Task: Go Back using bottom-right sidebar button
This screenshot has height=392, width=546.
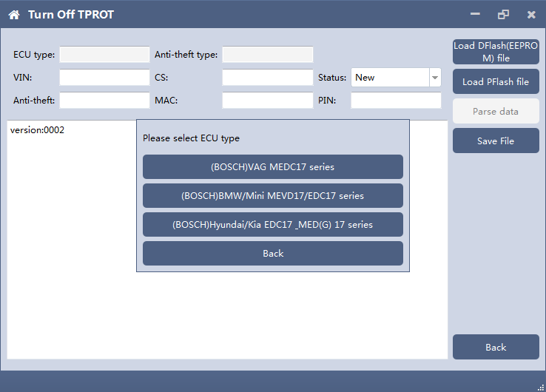Action: 496,347
